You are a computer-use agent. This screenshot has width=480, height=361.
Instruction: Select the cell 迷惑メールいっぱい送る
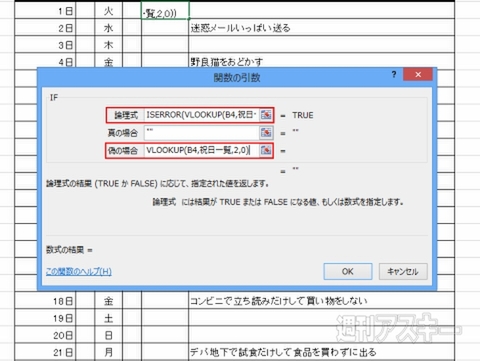[321, 28]
